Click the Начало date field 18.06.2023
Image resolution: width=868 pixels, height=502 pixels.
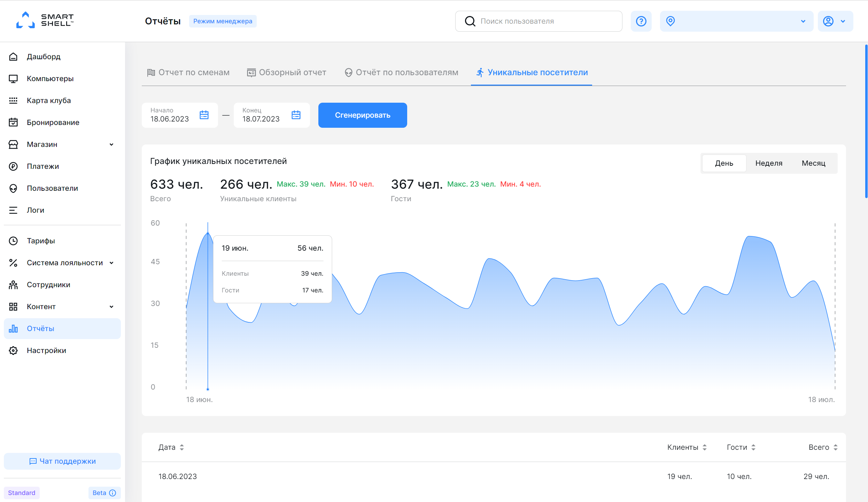click(x=180, y=115)
